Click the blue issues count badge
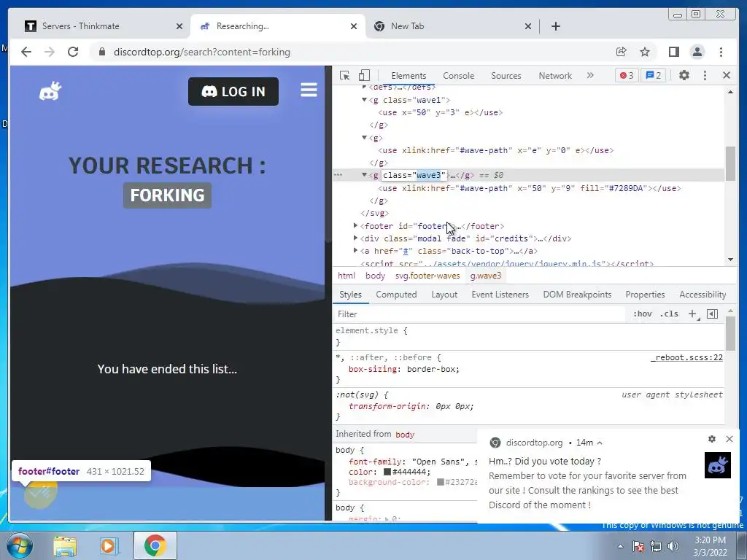 654,75
